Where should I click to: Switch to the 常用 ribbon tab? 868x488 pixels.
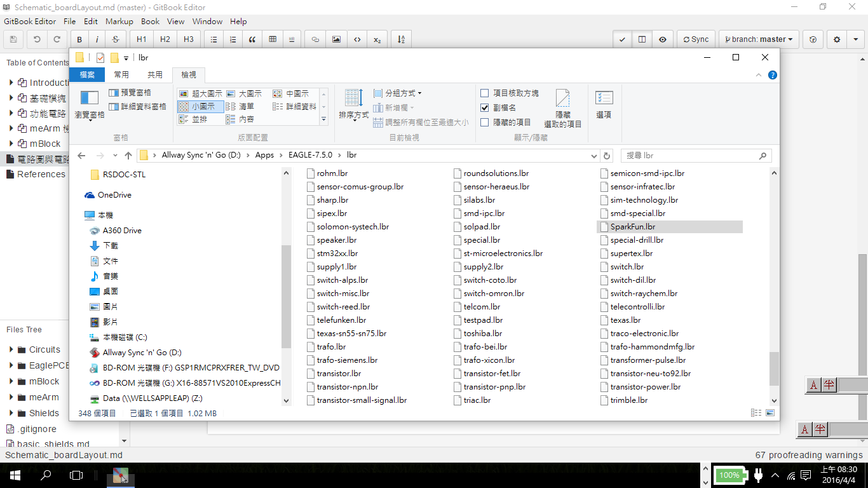[x=121, y=75]
